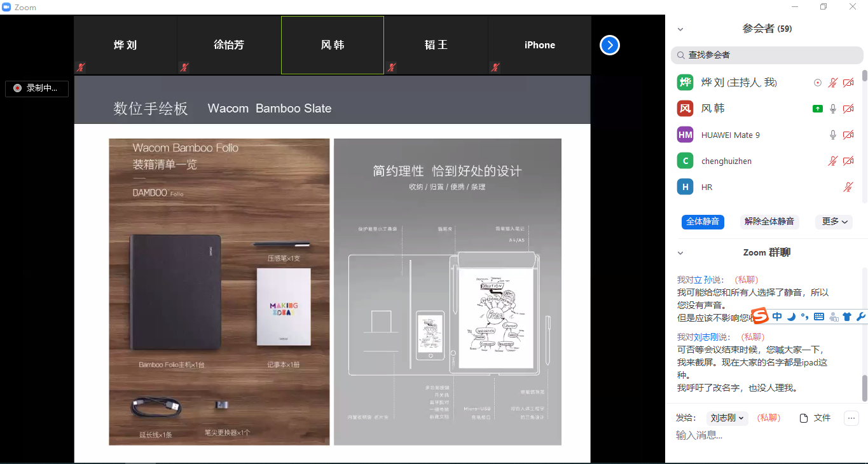
Task: Select the 风韩 video tile
Action: coord(333,45)
